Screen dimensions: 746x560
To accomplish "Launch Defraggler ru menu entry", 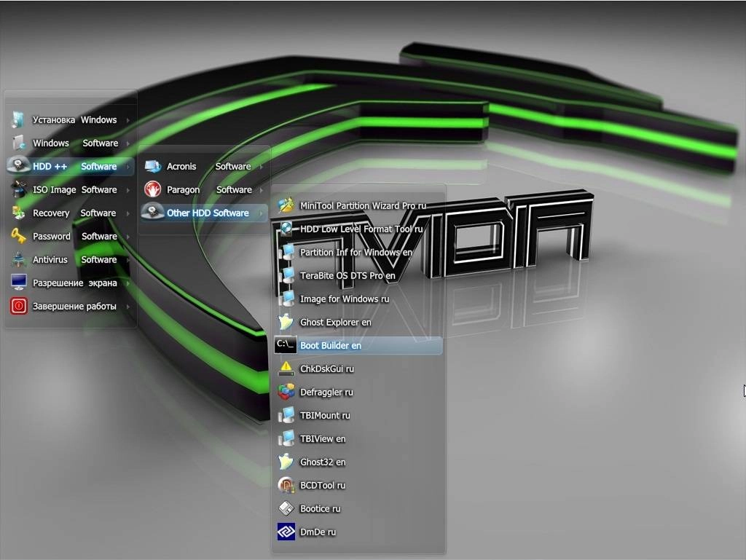I will [x=358, y=392].
